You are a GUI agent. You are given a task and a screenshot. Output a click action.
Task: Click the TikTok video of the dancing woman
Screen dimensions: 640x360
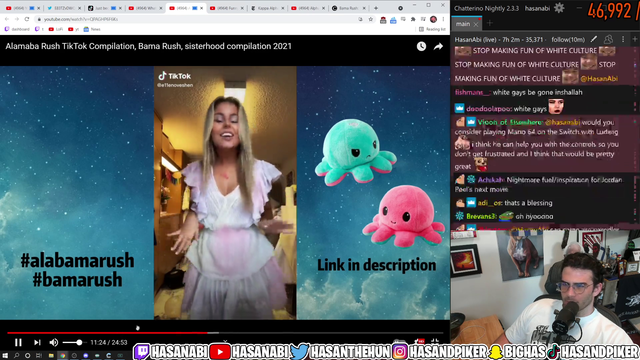tap(225, 193)
